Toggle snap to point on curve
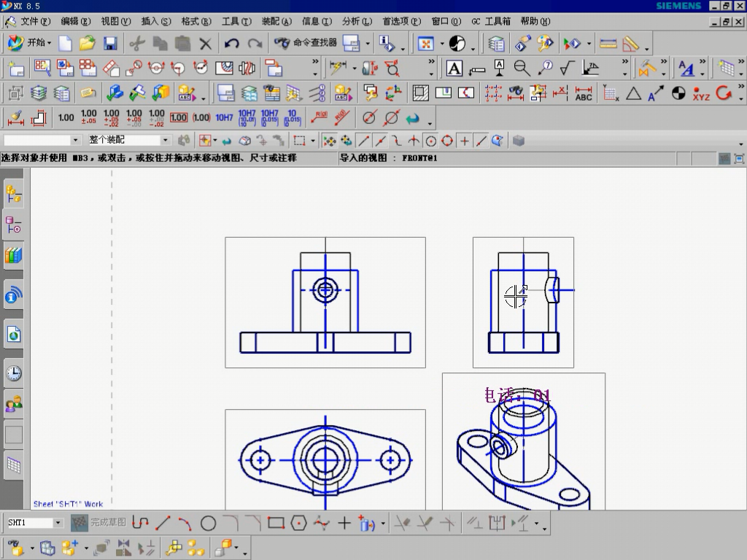Image resolution: width=747 pixels, height=560 pixels. pos(481,141)
